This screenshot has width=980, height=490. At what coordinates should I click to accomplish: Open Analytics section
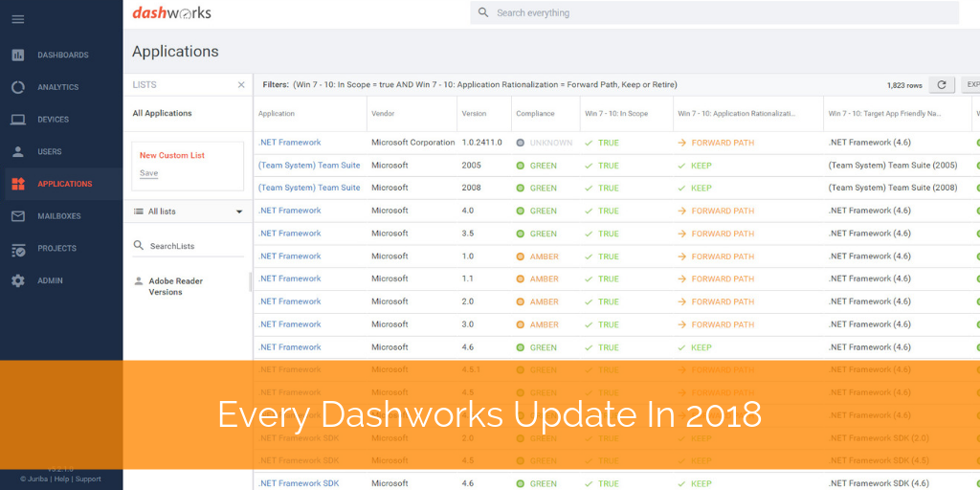click(58, 87)
